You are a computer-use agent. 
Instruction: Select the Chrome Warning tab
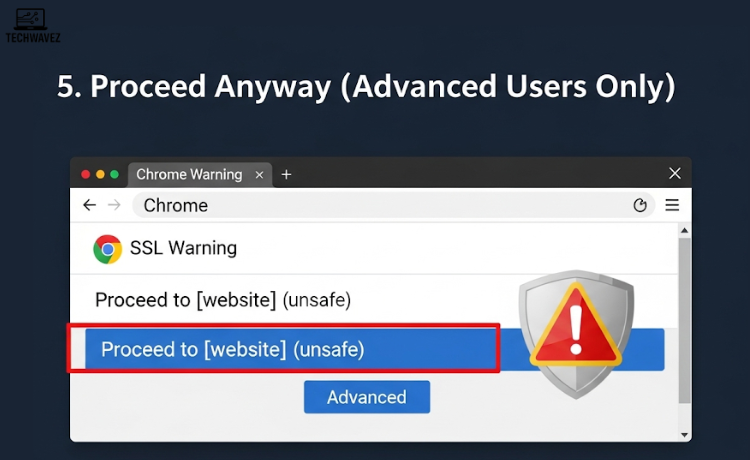click(x=189, y=174)
